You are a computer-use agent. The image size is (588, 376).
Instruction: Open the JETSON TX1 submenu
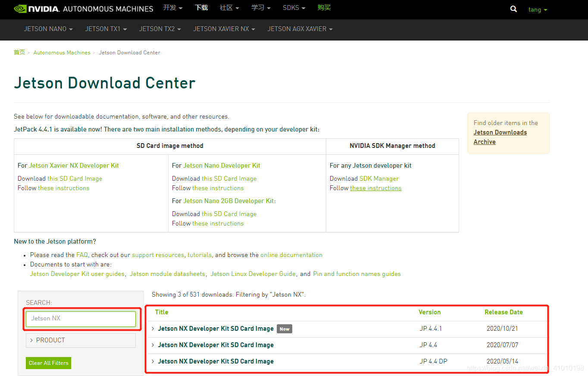click(x=106, y=29)
